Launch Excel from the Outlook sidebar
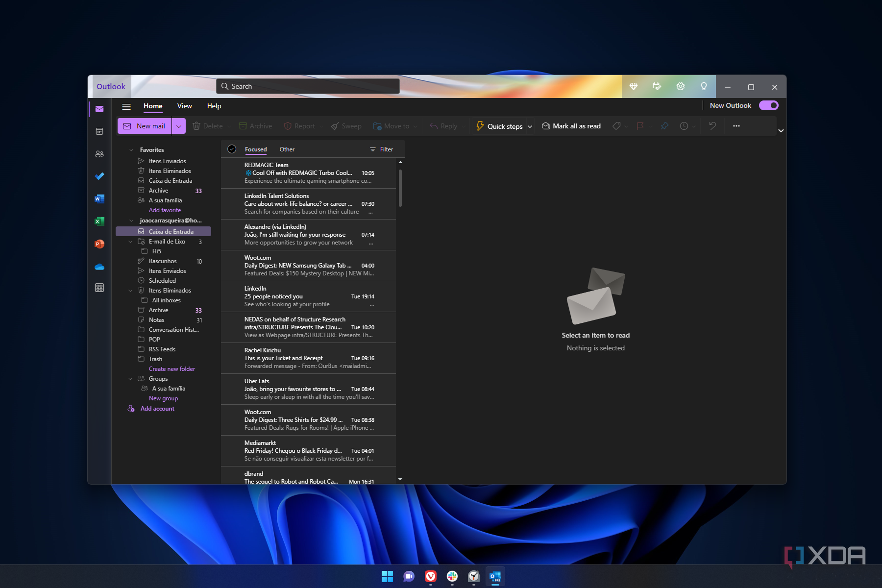 [99, 221]
